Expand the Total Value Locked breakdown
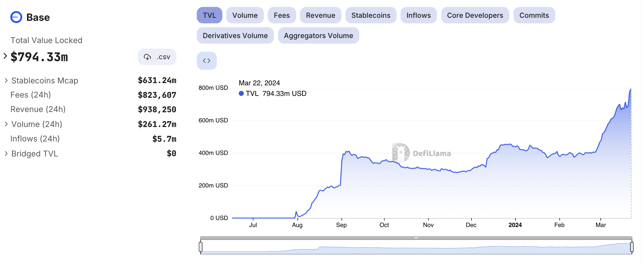This screenshot has width=644, height=264. click(x=5, y=56)
